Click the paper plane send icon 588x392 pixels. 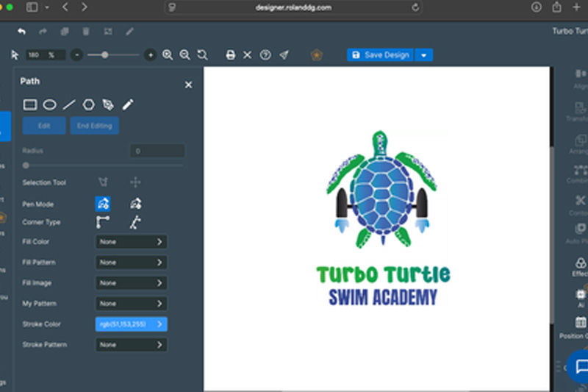click(284, 55)
